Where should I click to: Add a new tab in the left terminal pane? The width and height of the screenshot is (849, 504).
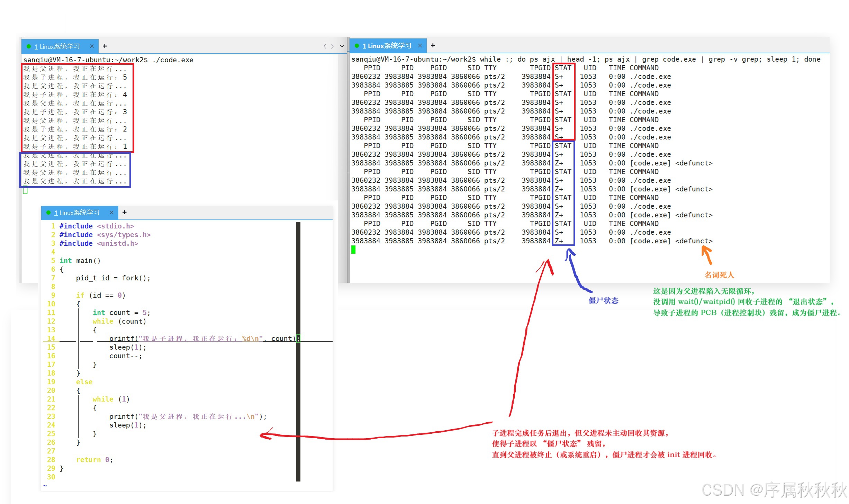[x=105, y=46]
